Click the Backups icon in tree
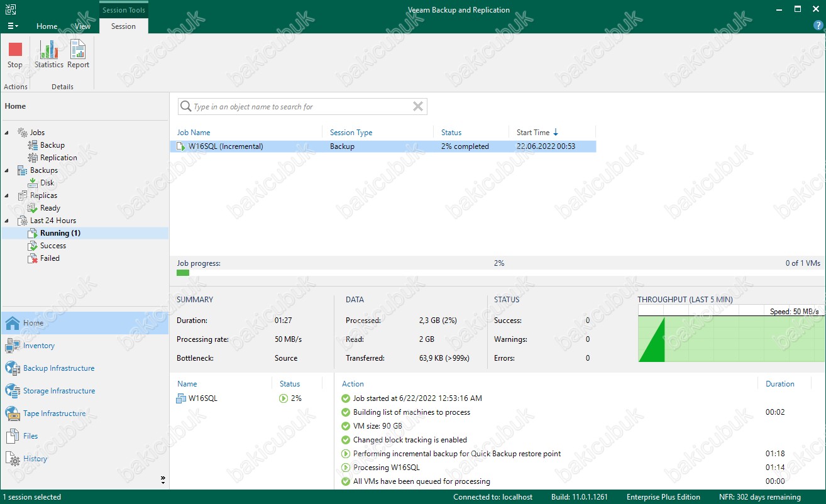This screenshot has width=826, height=504. point(22,170)
